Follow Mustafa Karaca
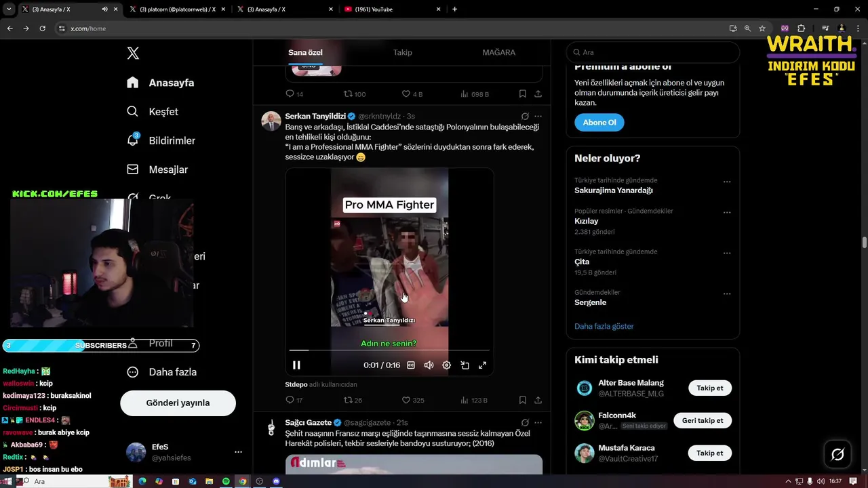Viewport: 868px width, 488px height. [710, 453]
